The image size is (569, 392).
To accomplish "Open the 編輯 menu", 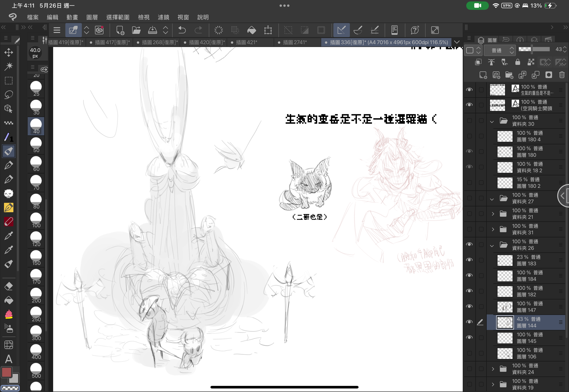I will point(53,17).
